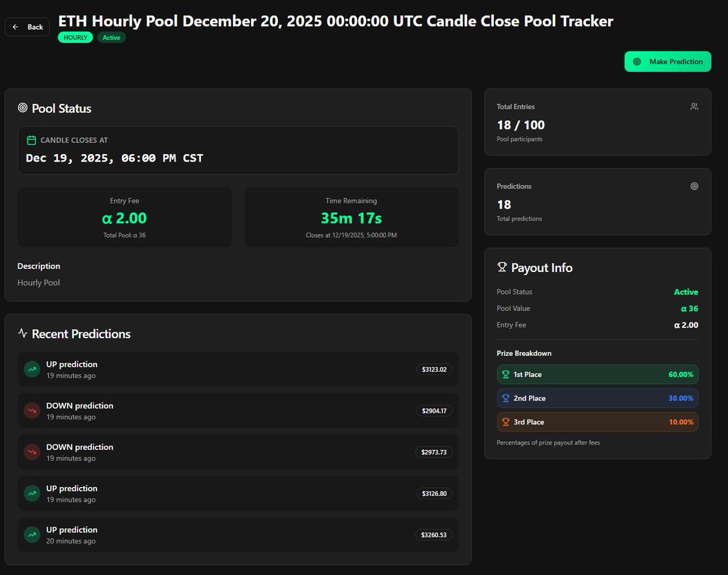728x575 pixels.
Task: Click 'Closes at 12/19/2025, 5:00:00 PM' text
Action: tap(351, 235)
